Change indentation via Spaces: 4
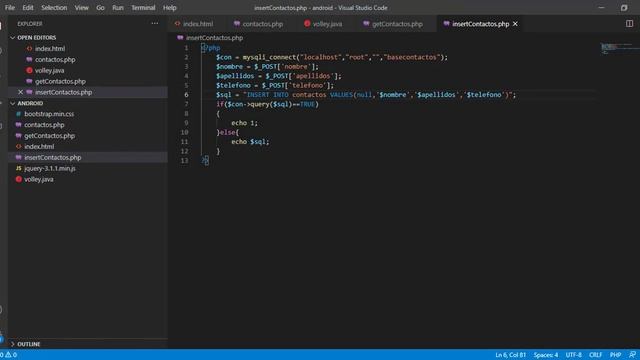Viewport: 640px width, 360px height. tap(545, 355)
